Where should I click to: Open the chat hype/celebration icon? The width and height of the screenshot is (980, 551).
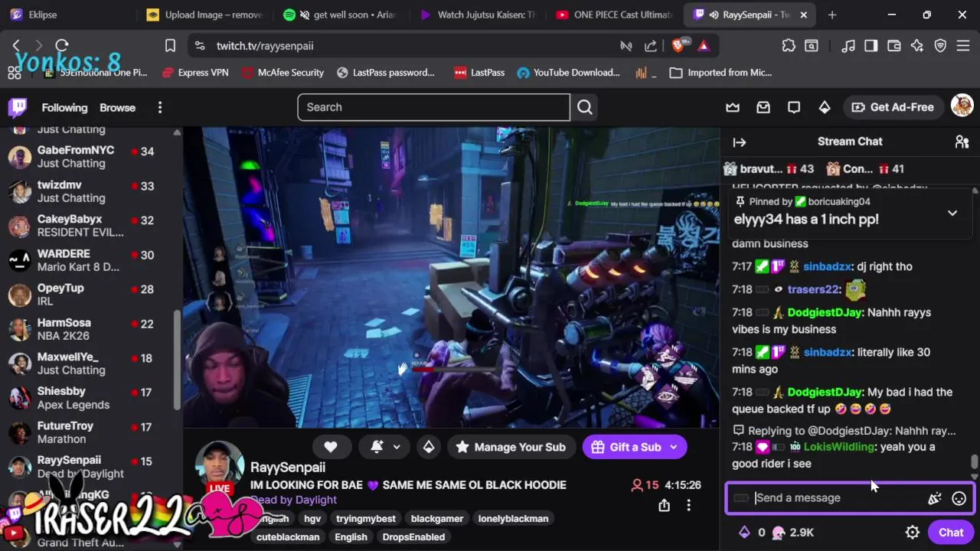(x=934, y=498)
